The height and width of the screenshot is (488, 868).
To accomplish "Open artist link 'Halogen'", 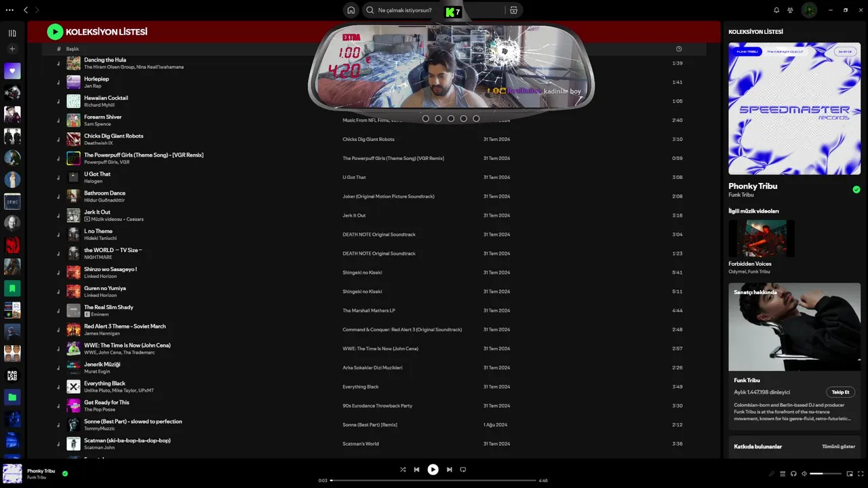I will click(93, 181).
